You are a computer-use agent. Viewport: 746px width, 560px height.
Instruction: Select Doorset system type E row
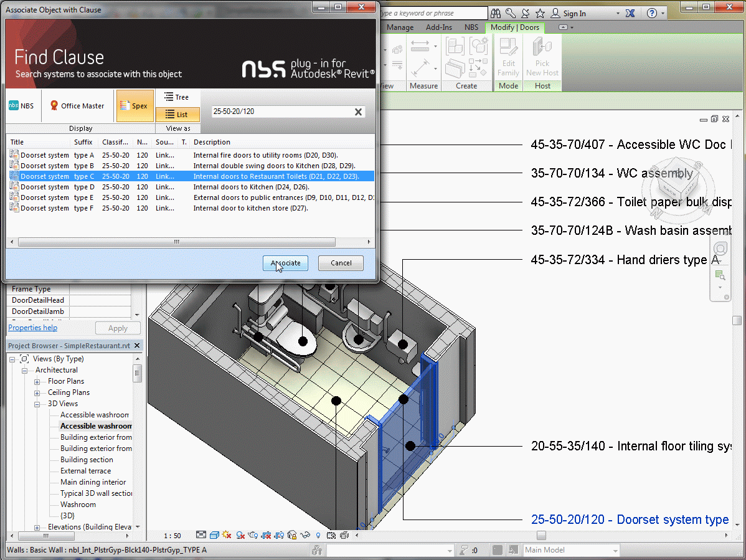(191, 197)
